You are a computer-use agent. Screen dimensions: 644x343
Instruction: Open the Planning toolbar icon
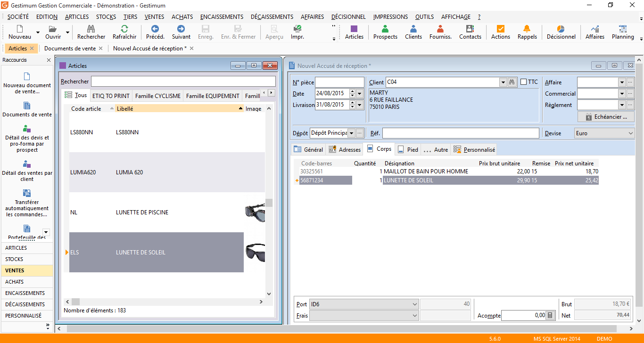[x=623, y=29]
